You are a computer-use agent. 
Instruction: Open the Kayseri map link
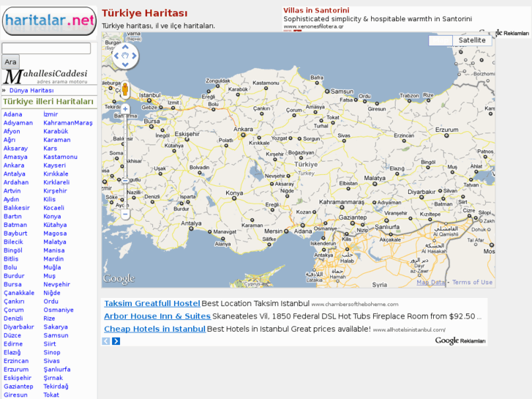pos(55,165)
